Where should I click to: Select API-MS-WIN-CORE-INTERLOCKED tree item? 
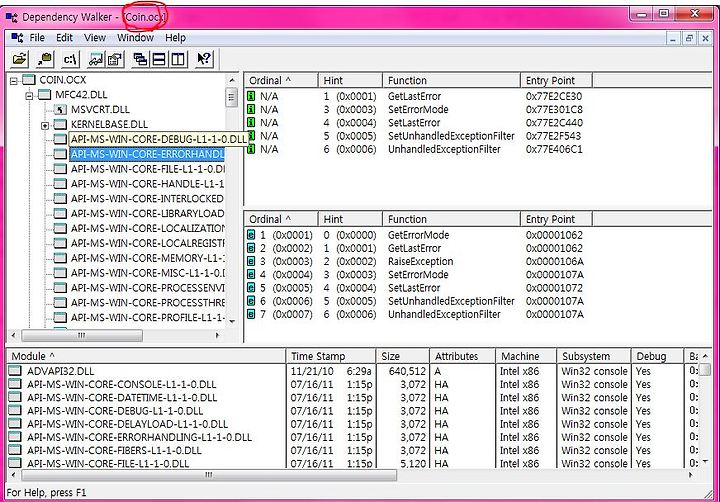(x=147, y=198)
